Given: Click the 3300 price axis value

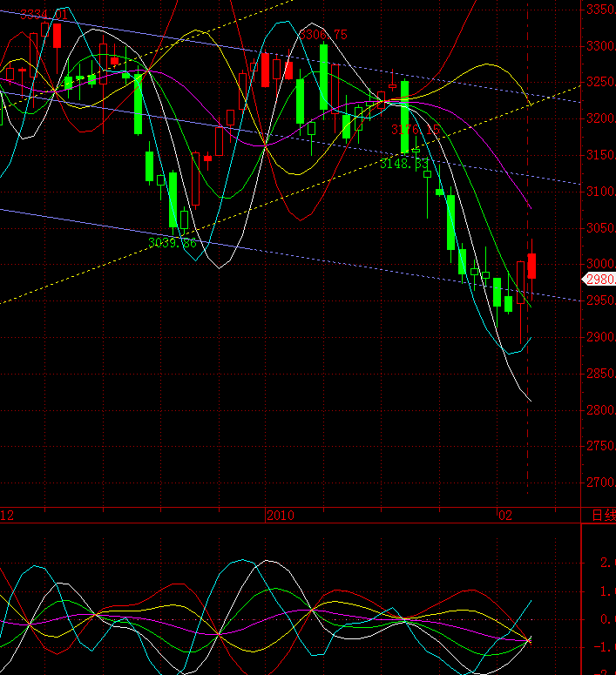Looking at the screenshot, I should click(x=601, y=46).
